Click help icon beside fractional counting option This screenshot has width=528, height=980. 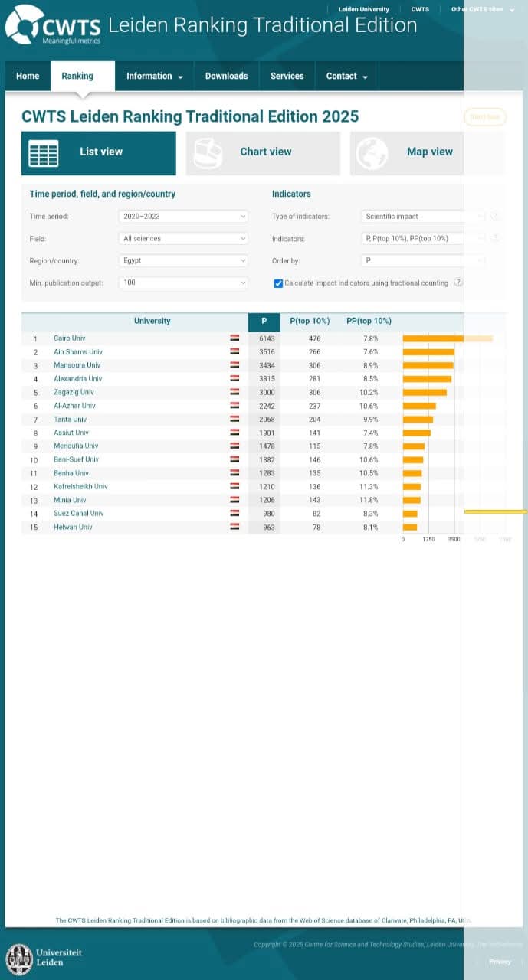[x=457, y=283]
